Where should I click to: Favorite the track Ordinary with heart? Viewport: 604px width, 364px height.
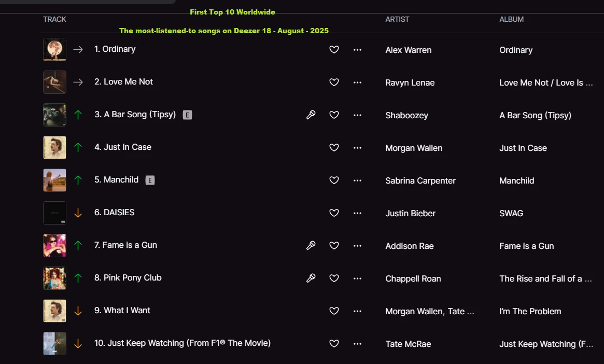(334, 50)
